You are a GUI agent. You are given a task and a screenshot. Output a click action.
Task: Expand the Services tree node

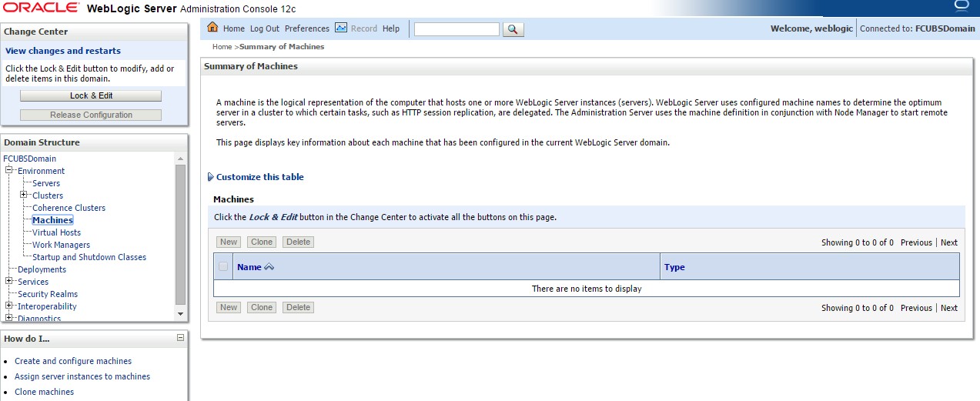pos(8,281)
